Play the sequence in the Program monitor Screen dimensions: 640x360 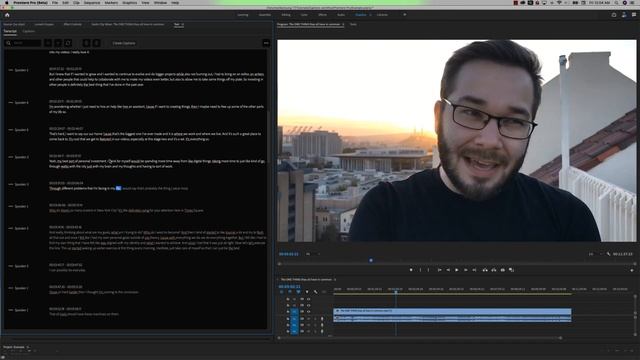[457, 270]
